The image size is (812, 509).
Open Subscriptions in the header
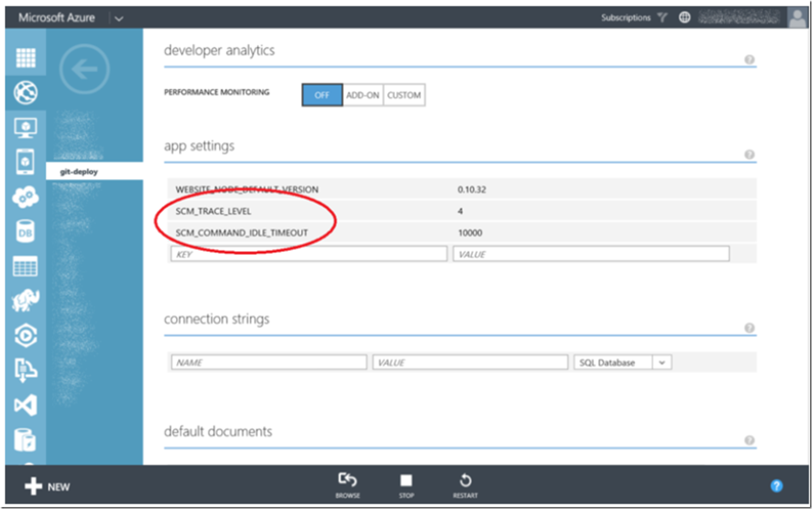(625, 17)
